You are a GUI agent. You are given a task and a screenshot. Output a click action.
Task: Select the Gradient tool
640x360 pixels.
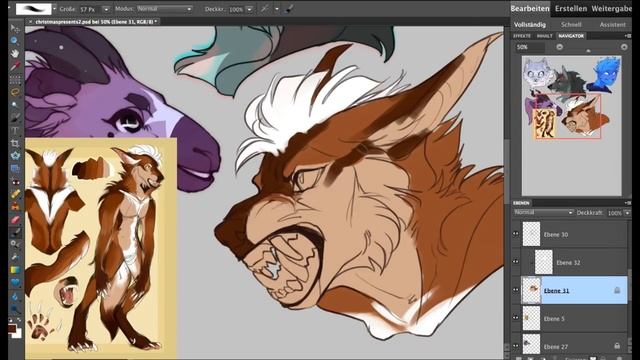tap(15, 270)
